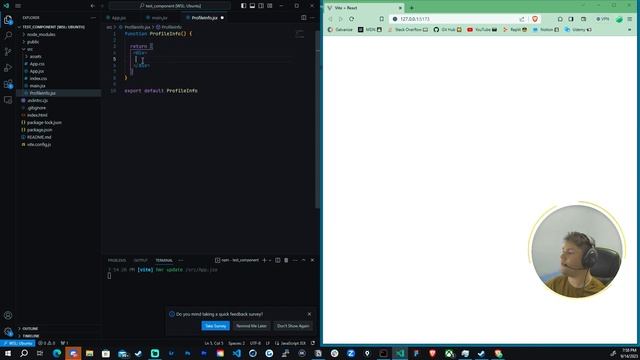
Task: Expand the assets folder
Action: tap(36, 56)
